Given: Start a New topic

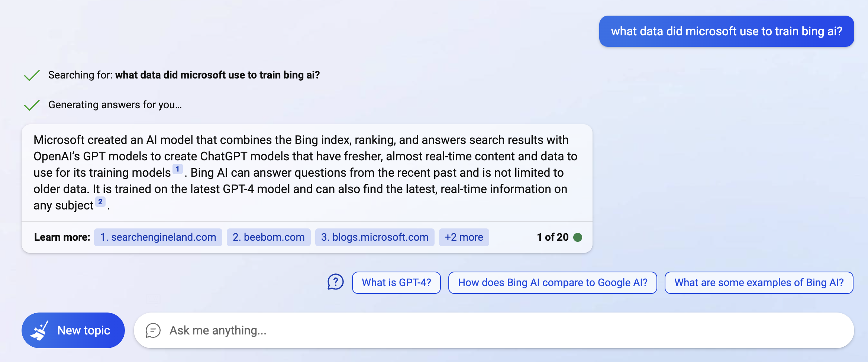Looking at the screenshot, I should pyautogui.click(x=73, y=330).
